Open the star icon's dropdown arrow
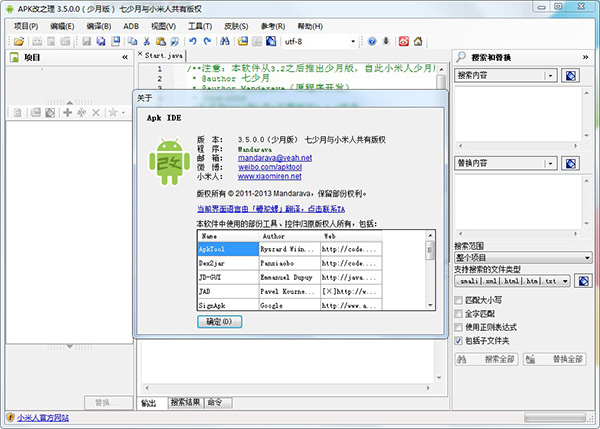 pos(123,113)
